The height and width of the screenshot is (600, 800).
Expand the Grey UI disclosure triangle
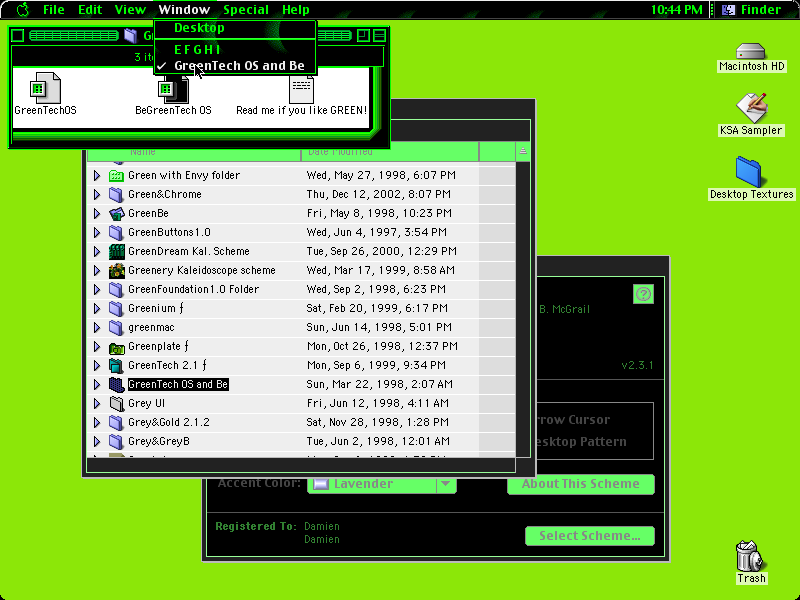tap(97, 404)
